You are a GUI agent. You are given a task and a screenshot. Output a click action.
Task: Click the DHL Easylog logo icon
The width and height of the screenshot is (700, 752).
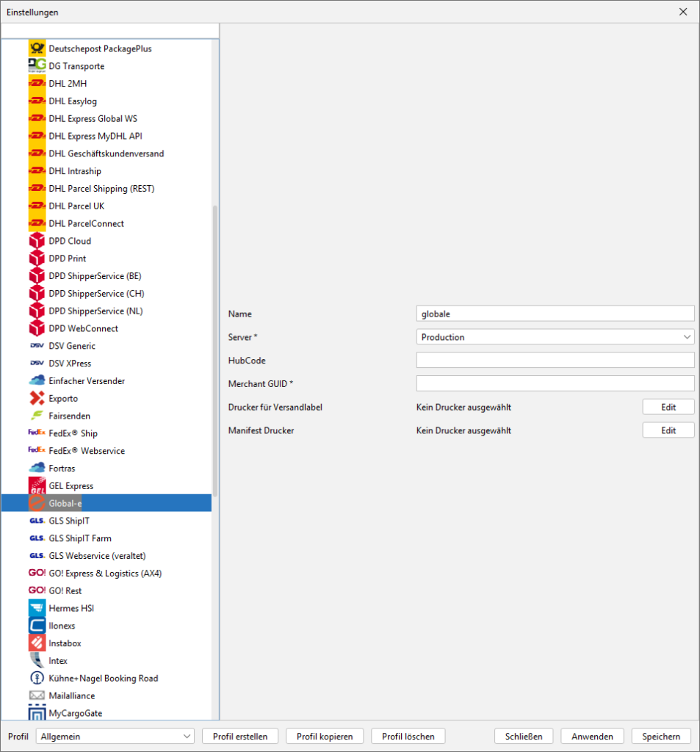[37, 101]
